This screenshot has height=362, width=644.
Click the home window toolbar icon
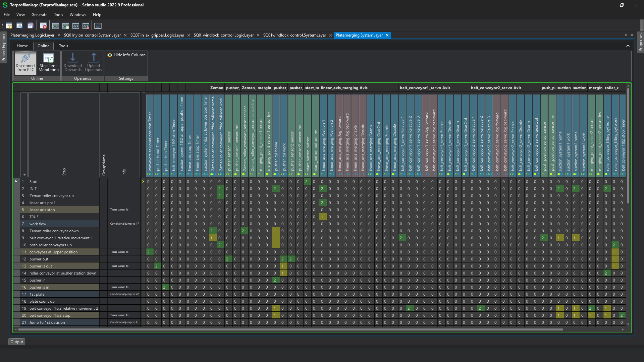tap(98, 26)
